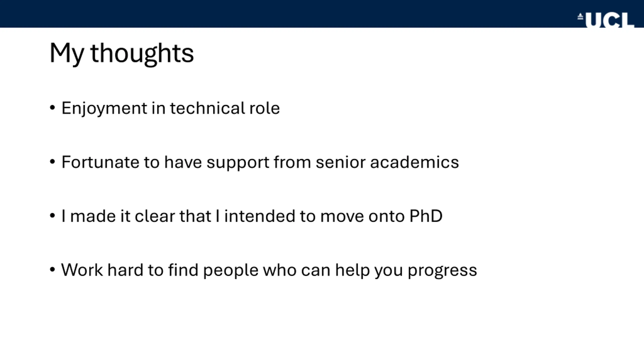The width and height of the screenshot is (644, 362).
Task: Click the bullet dot before 'I made it clear'
Action: click(52, 216)
